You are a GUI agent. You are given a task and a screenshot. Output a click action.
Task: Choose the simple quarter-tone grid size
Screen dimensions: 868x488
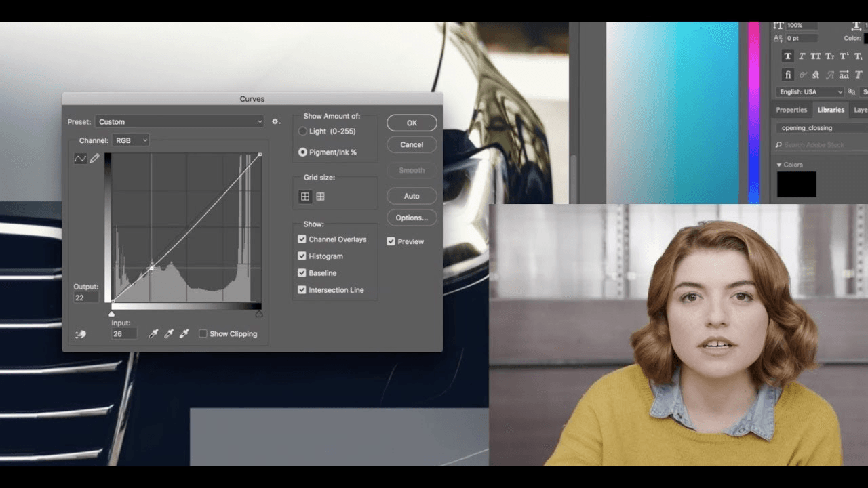click(x=305, y=197)
